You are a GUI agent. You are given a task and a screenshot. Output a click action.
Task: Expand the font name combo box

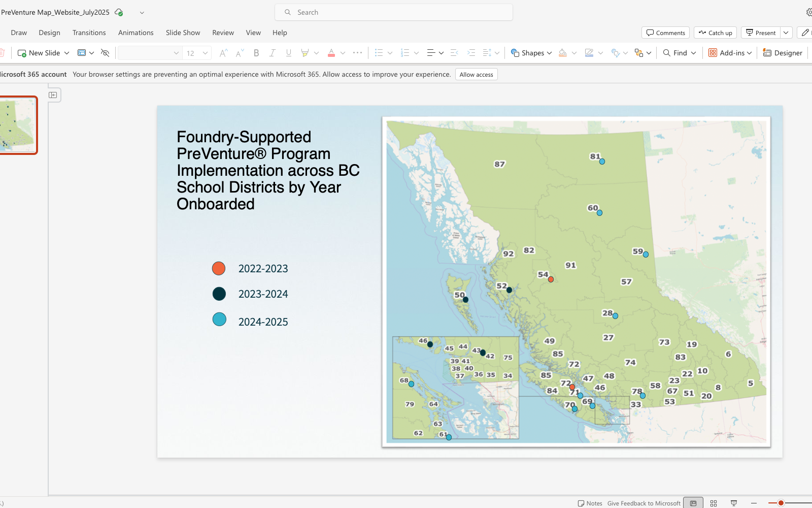click(x=176, y=53)
